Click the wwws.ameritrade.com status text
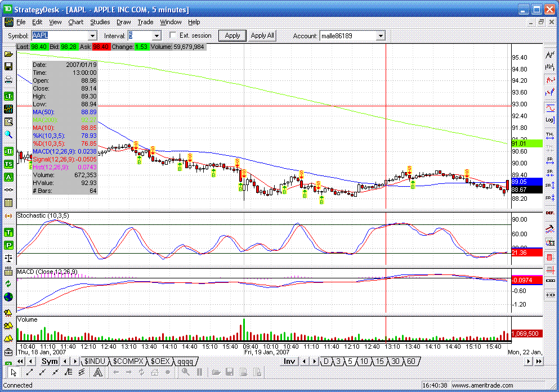The height and width of the screenshot is (392, 559). tap(482, 385)
